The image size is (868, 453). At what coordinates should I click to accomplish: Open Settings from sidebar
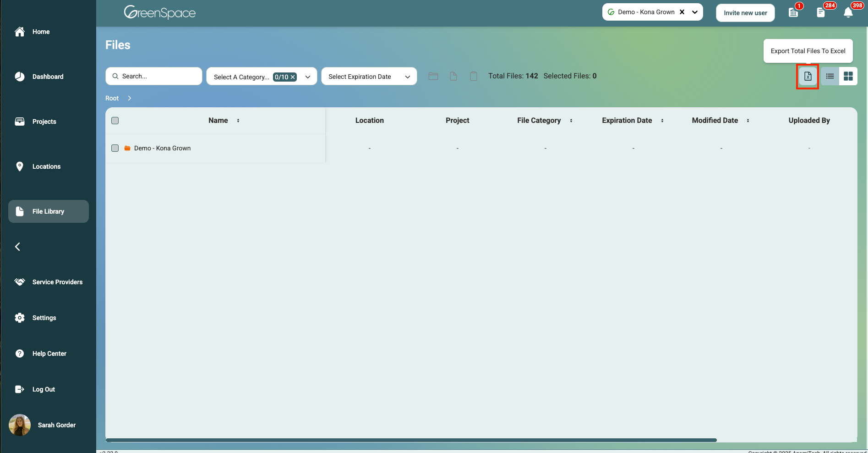pos(48,318)
